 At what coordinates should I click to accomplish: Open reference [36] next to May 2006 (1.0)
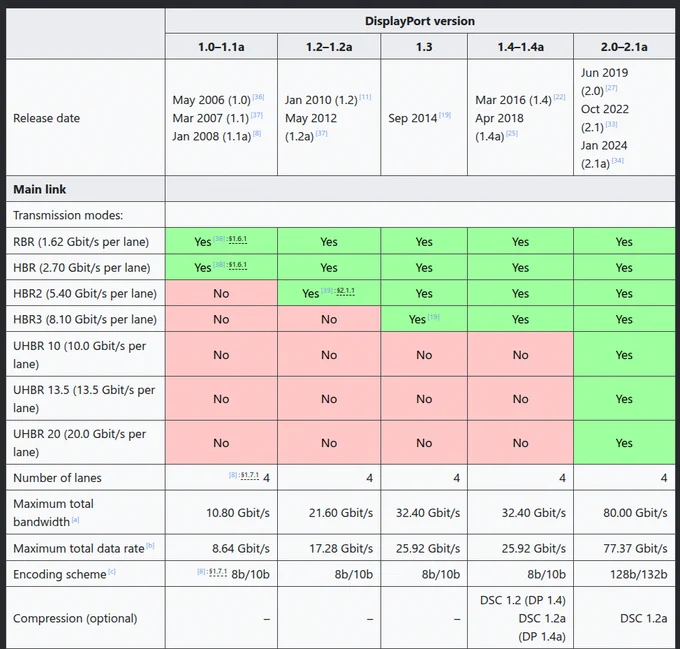[258, 97]
